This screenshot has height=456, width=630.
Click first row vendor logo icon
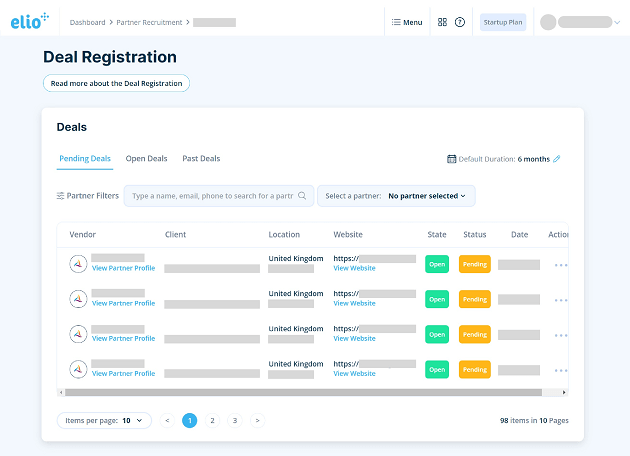tap(78, 264)
